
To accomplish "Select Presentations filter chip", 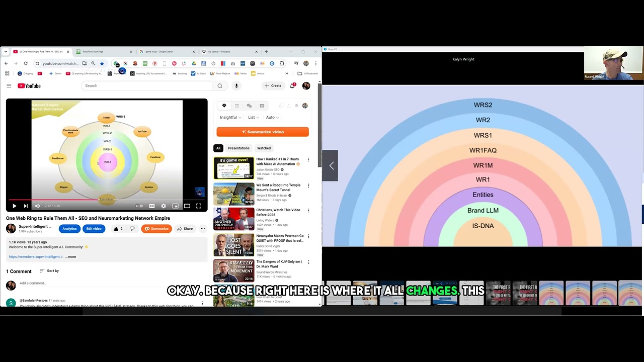I will click(238, 148).
